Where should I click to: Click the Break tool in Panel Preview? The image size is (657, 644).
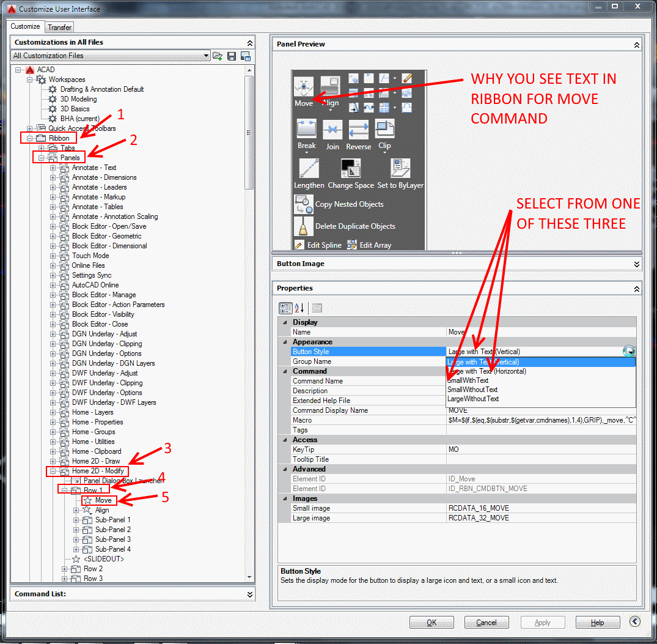(306, 128)
